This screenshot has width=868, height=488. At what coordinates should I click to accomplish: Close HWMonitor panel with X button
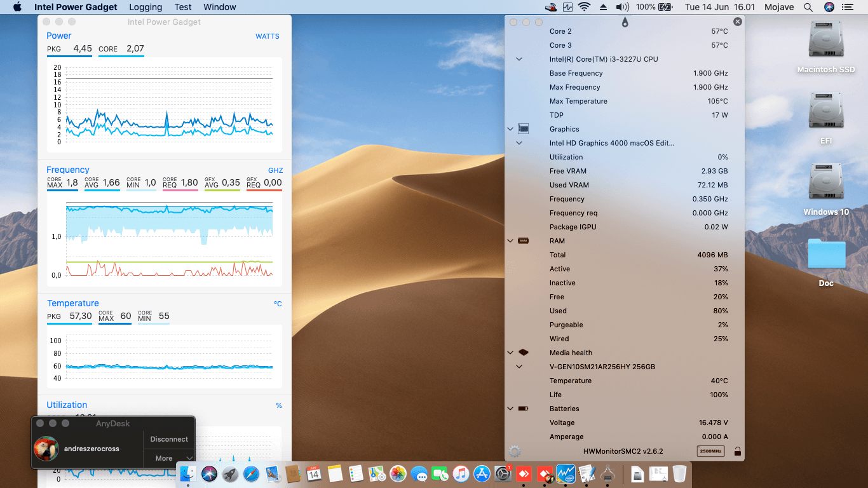tap(738, 22)
